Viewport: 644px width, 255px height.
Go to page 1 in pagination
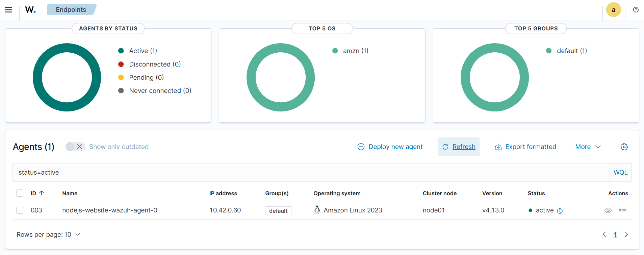pyautogui.click(x=615, y=235)
